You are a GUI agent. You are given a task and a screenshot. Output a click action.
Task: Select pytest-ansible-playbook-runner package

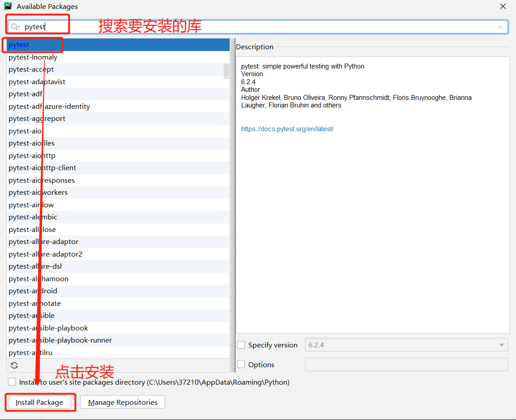(118, 340)
